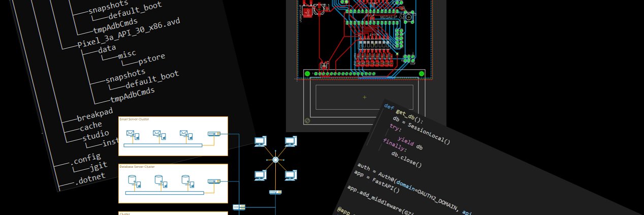Select the upper-left workstation PC icon
This screenshot has width=644, height=215.
pos(260,142)
